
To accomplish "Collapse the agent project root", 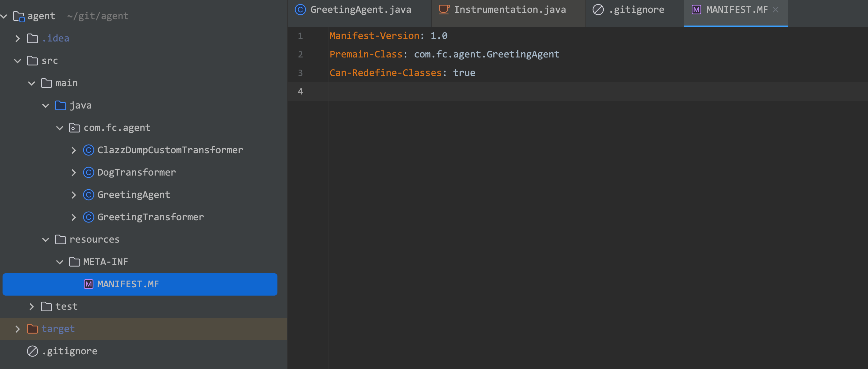I will (x=4, y=16).
